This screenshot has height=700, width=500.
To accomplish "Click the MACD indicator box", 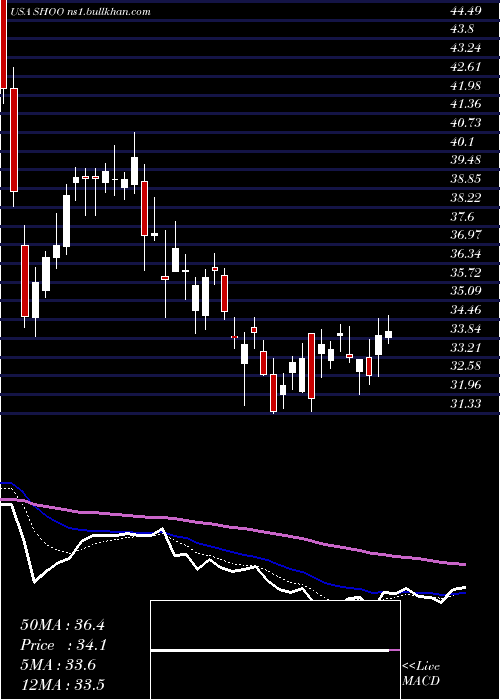I will click(x=275, y=650).
